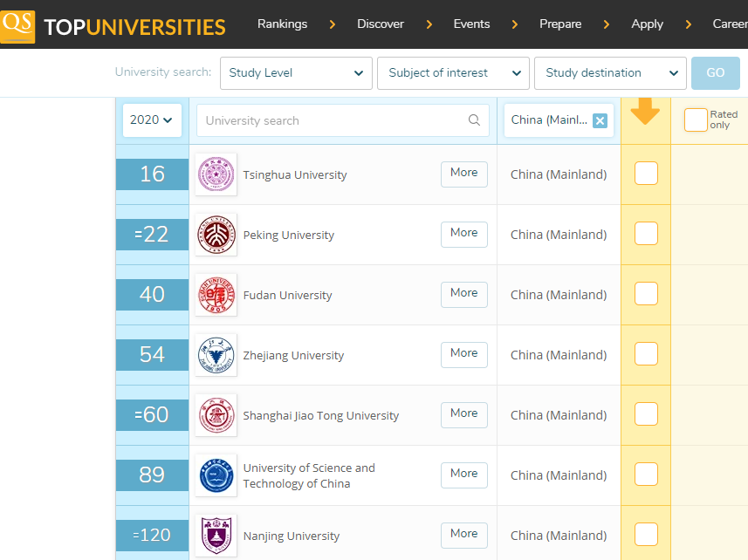
Task: Tick the checkbox for Shanghai Jiao Tong University
Action: click(646, 413)
